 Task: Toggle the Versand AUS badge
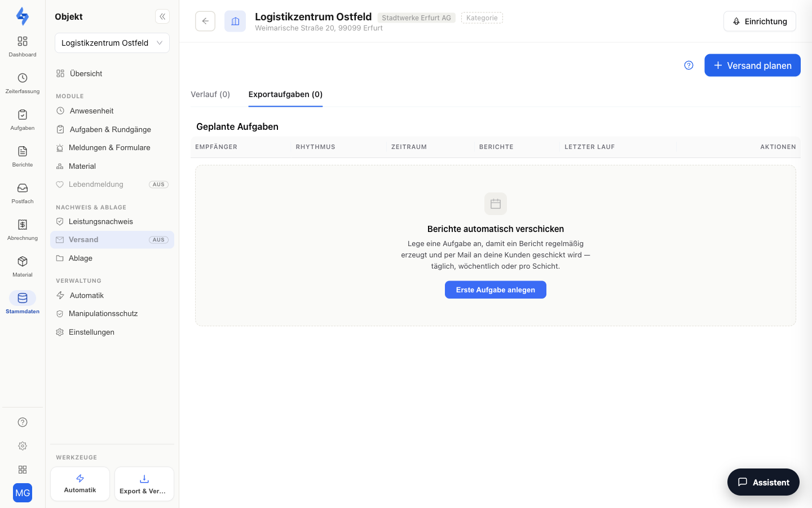click(158, 240)
